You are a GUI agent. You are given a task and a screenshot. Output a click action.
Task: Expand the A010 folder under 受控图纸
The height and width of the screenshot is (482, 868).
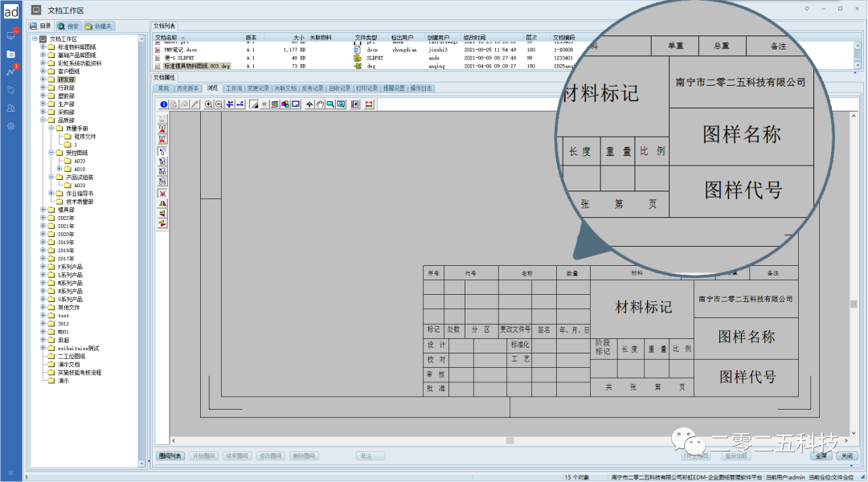[x=59, y=169]
